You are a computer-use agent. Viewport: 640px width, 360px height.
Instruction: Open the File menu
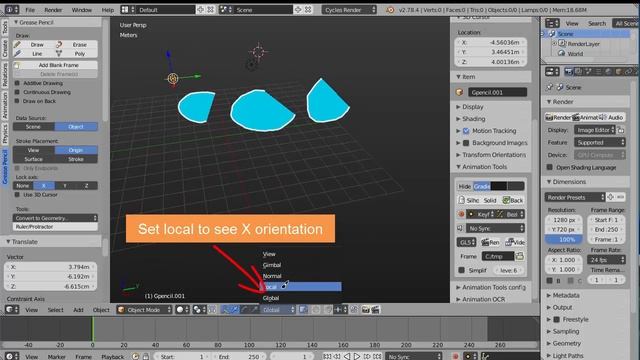tap(30, 10)
